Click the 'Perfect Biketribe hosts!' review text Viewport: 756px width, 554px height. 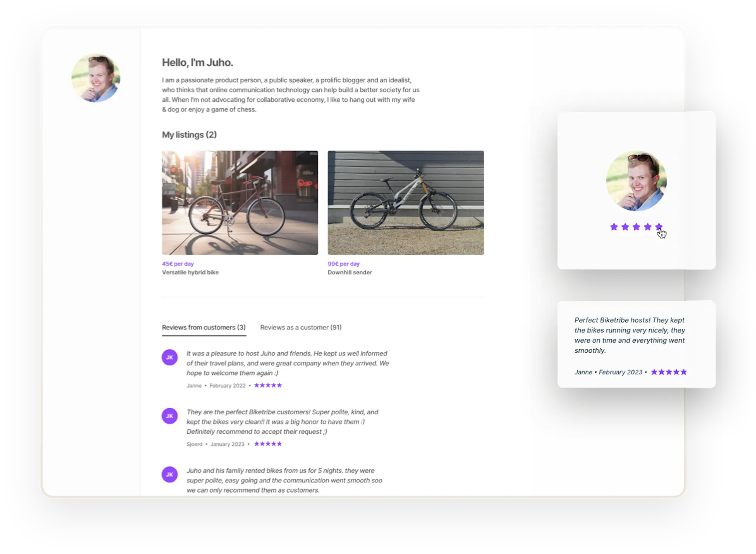pyautogui.click(x=630, y=335)
